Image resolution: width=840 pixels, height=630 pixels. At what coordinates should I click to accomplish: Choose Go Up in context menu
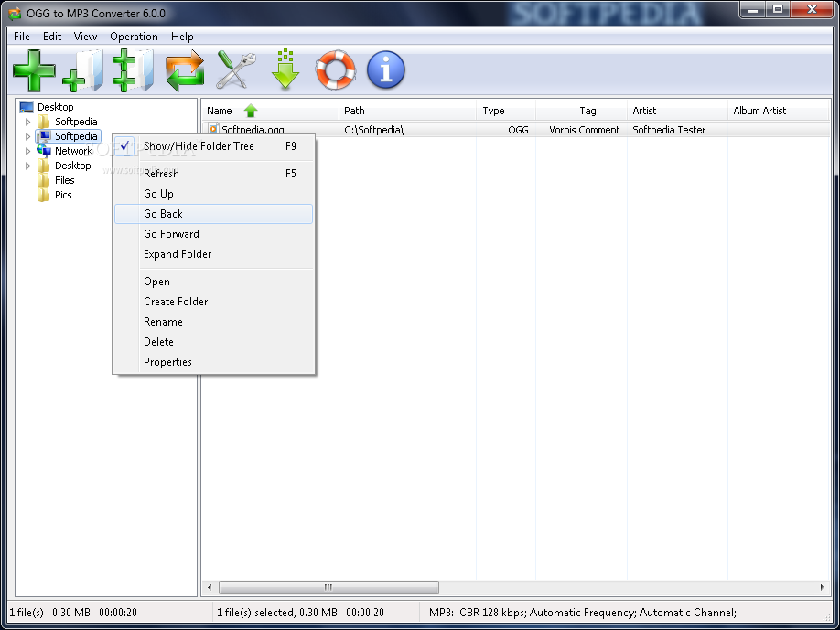point(213,194)
